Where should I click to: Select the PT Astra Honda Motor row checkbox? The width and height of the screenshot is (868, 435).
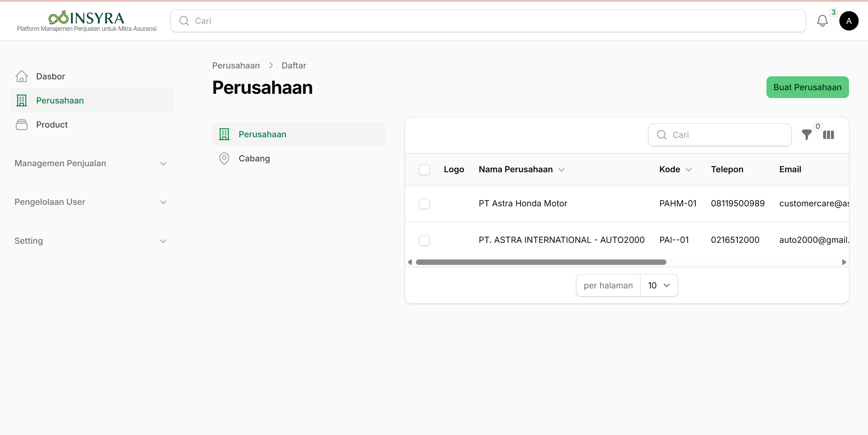(424, 204)
